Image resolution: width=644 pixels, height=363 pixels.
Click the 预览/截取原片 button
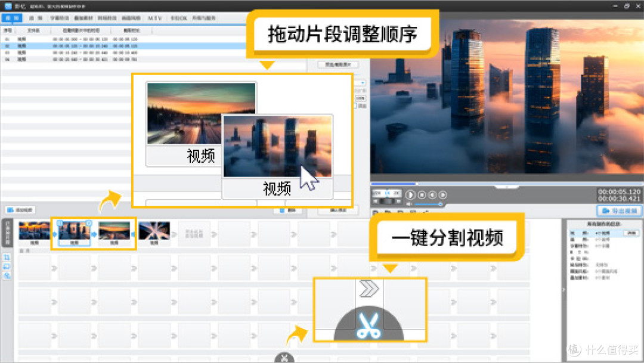point(338,64)
